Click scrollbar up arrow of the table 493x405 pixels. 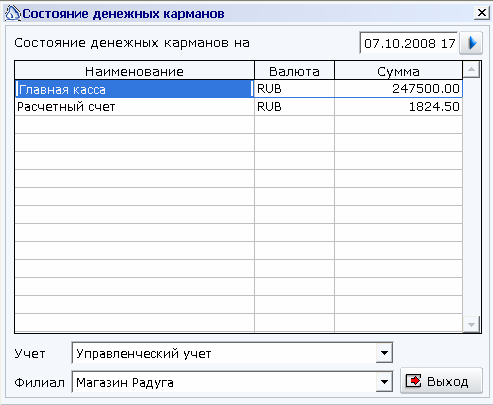point(471,70)
